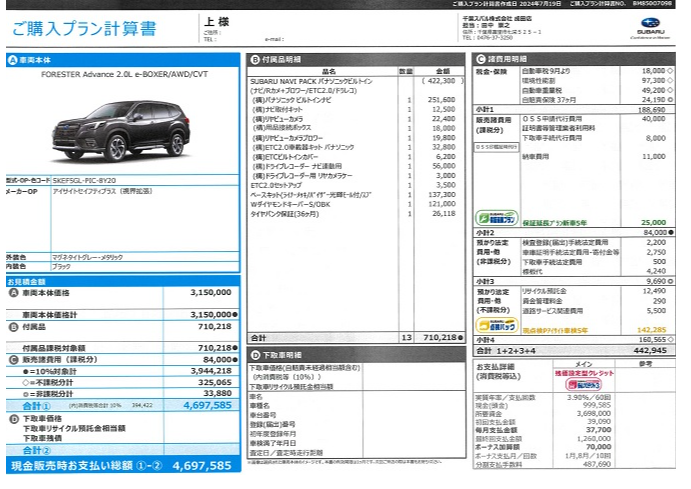Screen dimensions: 691x489
Task: Select the model code SKEFSGL-PIC-BY20
Action: (x=84, y=181)
